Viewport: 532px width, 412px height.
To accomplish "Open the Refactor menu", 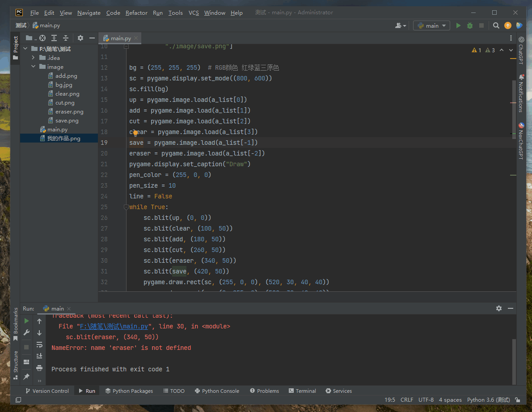I will pos(136,13).
